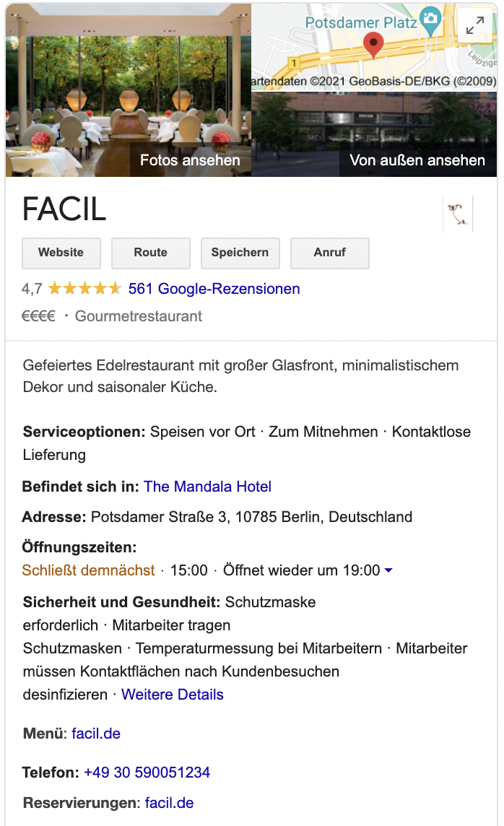Click the Website button
504x826 pixels.
click(61, 253)
